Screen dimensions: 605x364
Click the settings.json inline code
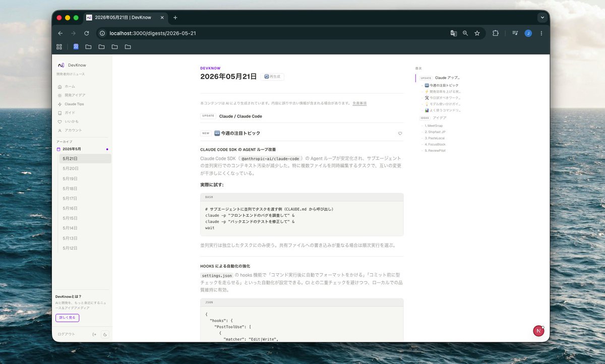pyautogui.click(x=216, y=275)
